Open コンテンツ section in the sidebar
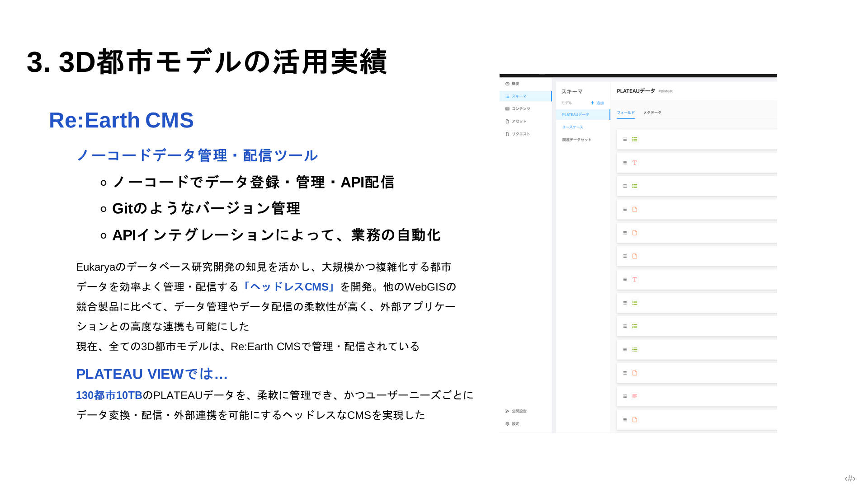Image resolution: width=868 pixels, height=488 pixels. tap(518, 109)
